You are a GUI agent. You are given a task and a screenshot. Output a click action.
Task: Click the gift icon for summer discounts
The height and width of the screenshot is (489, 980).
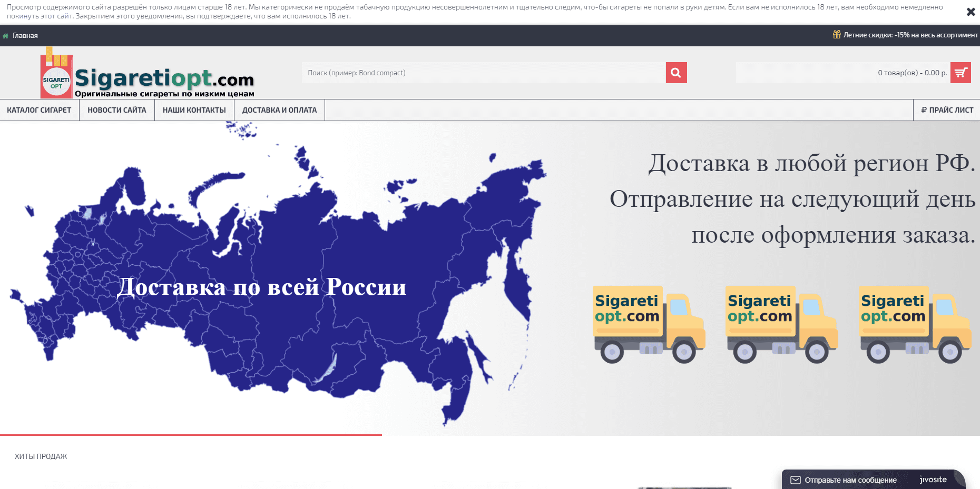[836, 35]
